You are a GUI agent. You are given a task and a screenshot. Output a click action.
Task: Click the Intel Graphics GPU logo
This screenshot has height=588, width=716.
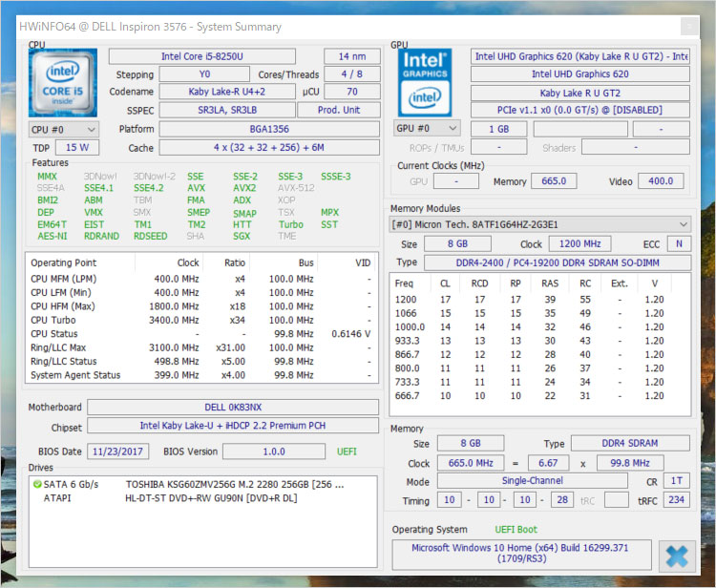(425, 83)
